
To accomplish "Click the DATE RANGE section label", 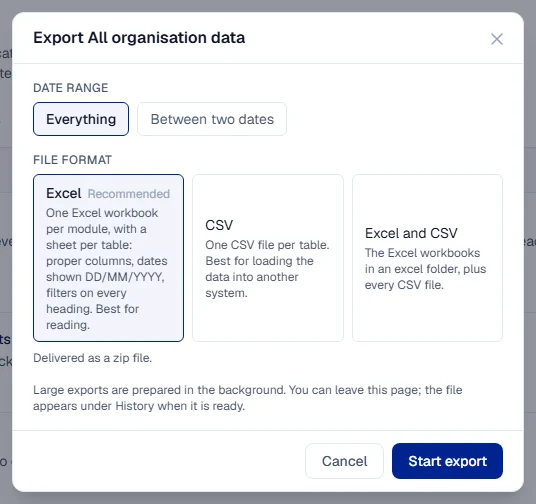I will [x=71, y=88].
